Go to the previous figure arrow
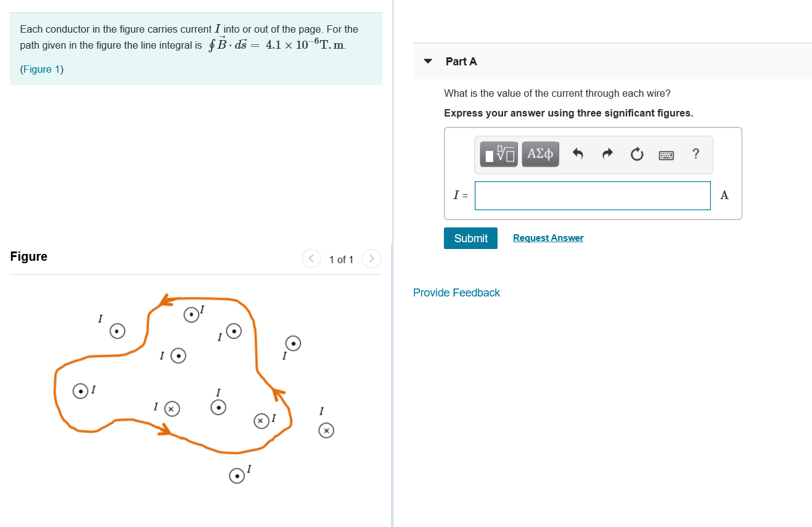The image size is (812, 527). (311, 258)
